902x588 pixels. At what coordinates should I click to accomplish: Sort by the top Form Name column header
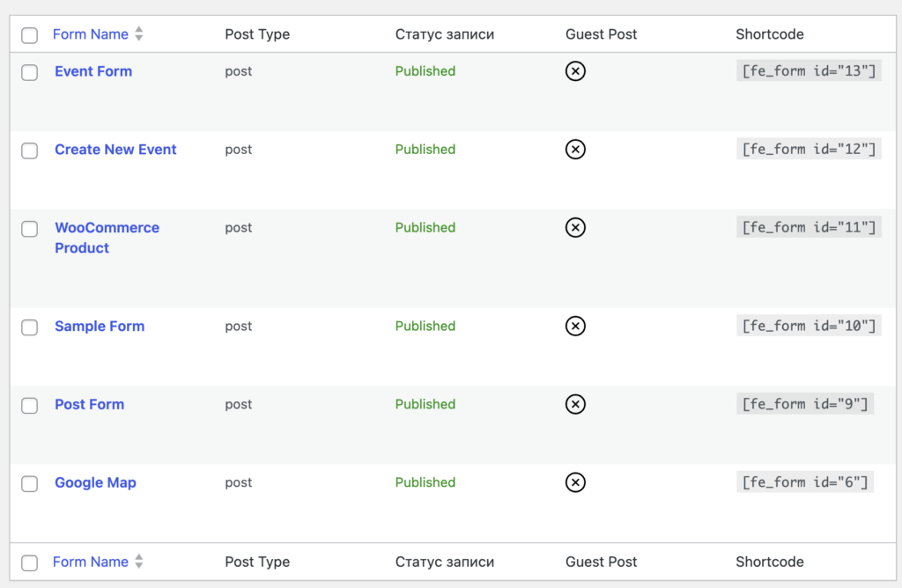point(91,34)
